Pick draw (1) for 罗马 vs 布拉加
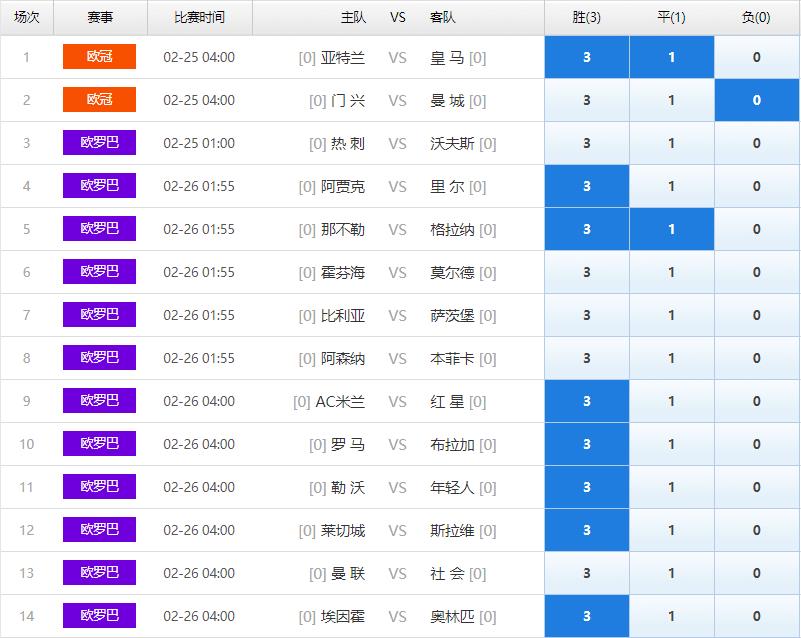The width and height of the screenshot is (801, 638). tap(672, 444)
